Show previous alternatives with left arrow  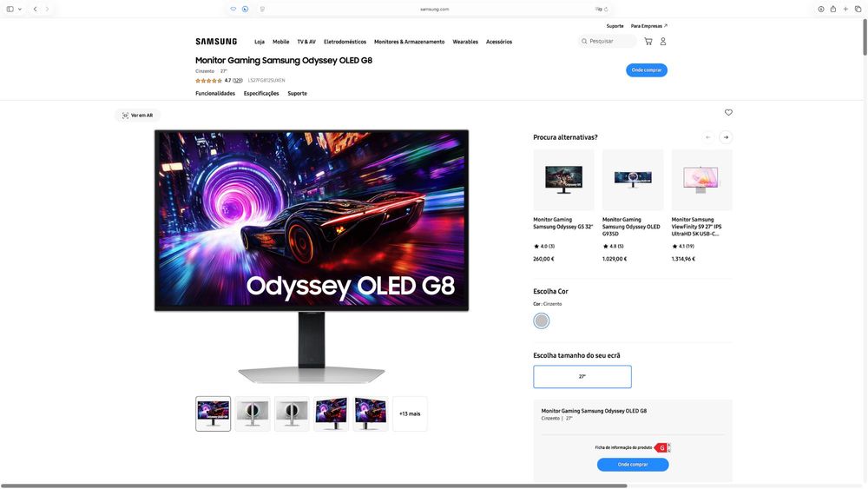coord(708,137)
